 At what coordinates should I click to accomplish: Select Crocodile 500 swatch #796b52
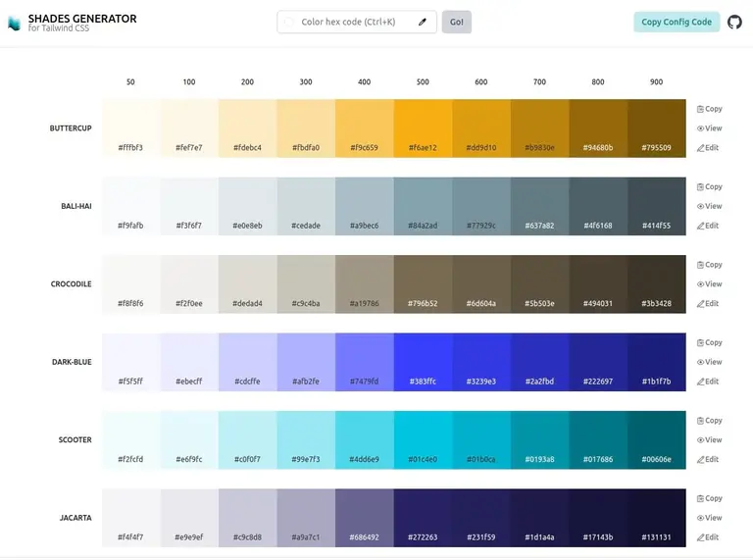423,284
